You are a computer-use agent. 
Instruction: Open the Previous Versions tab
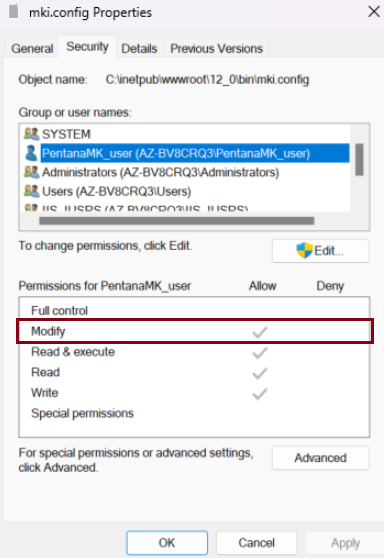[x=216, y=48]
